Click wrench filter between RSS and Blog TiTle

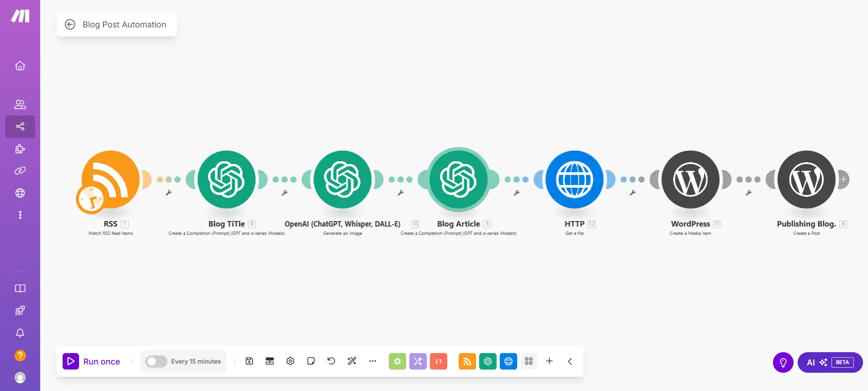click(x=169, y=193)
